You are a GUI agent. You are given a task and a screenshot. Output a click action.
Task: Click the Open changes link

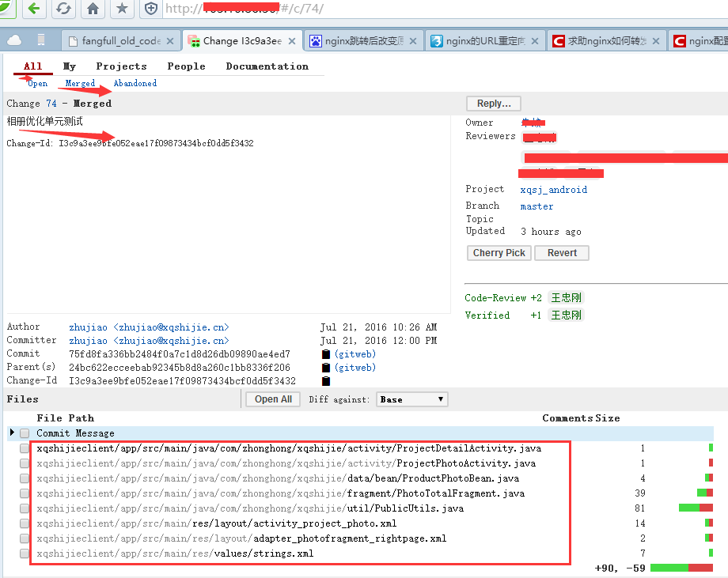[38, 84]
